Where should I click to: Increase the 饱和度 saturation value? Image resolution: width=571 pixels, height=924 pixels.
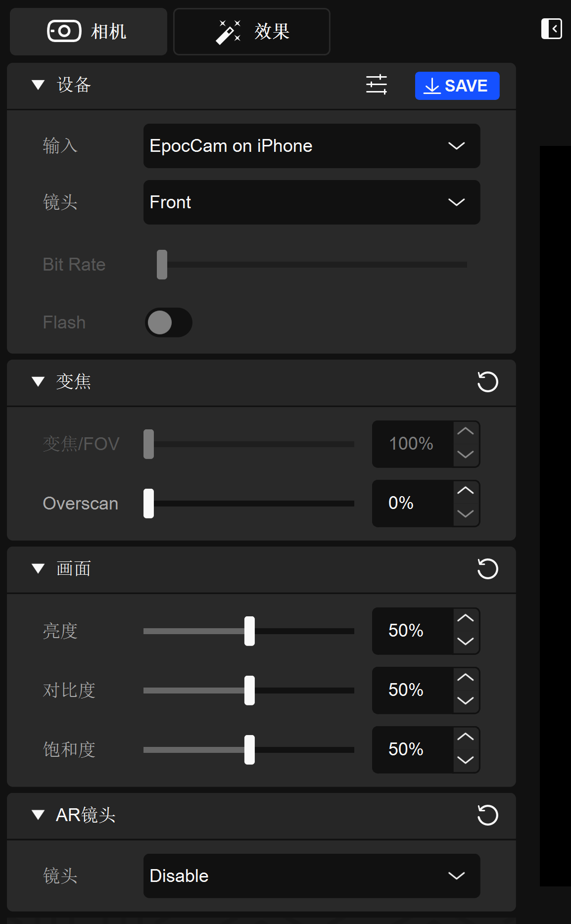pos(466,738)
